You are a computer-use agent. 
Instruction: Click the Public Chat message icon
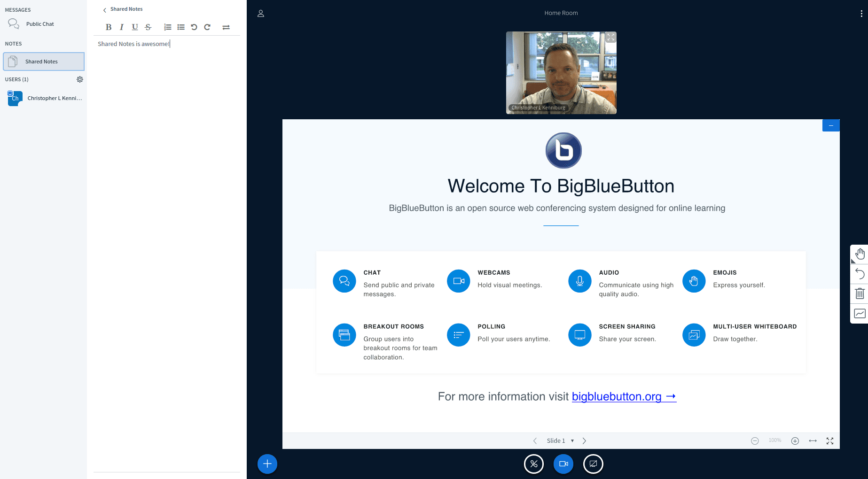pyautogui.click(x=13, y=23)
